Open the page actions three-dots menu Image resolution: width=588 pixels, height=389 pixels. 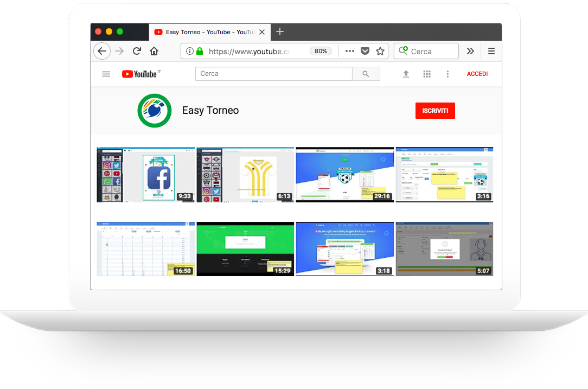(349, 51)
